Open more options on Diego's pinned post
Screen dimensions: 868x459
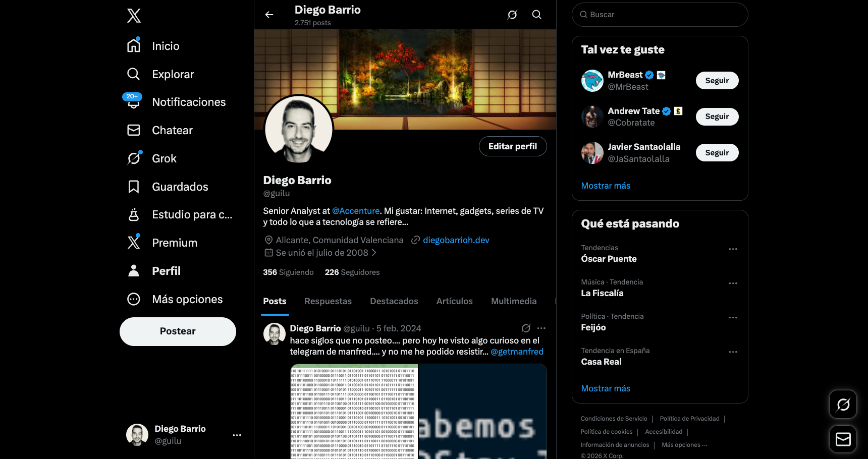[541, 328]
